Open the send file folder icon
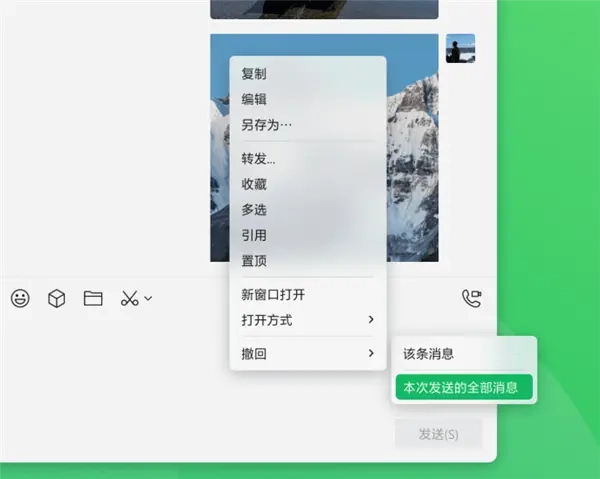This screenshot has width=600, height=479. pos(93,298)
